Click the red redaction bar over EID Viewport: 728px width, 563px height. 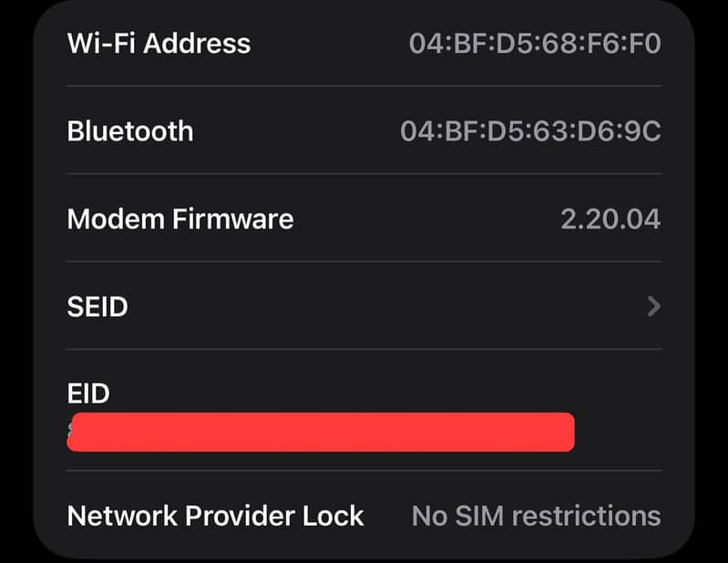321,432
